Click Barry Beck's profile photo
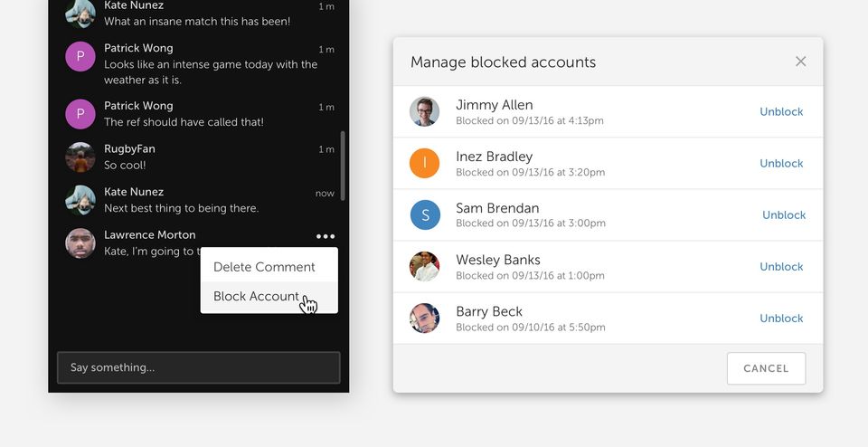 [x=424, y=319]
